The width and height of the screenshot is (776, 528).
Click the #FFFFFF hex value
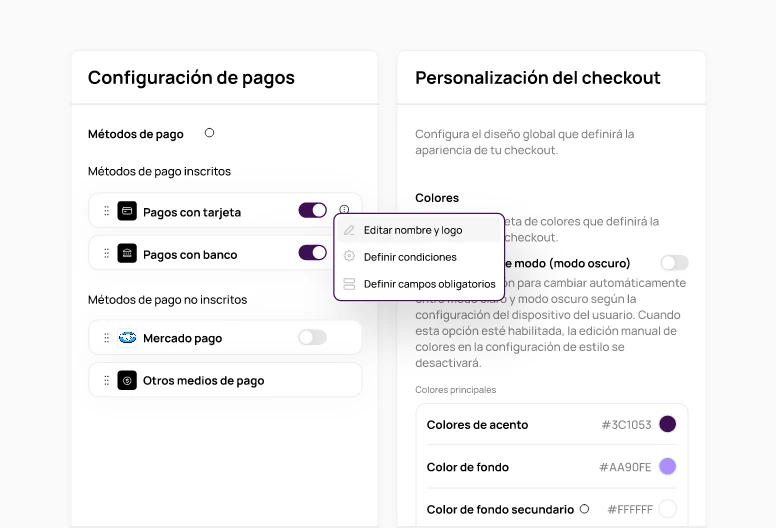coord(630,509)
